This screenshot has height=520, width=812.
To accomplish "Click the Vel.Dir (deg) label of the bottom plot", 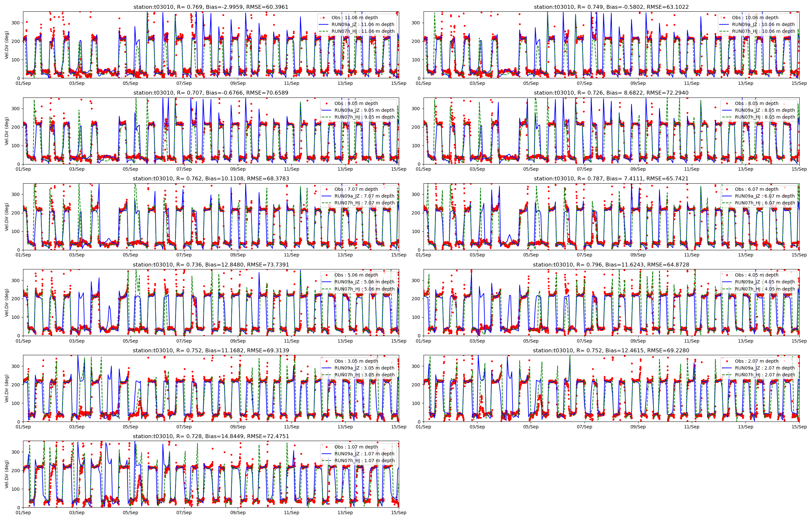I will 6,474.
